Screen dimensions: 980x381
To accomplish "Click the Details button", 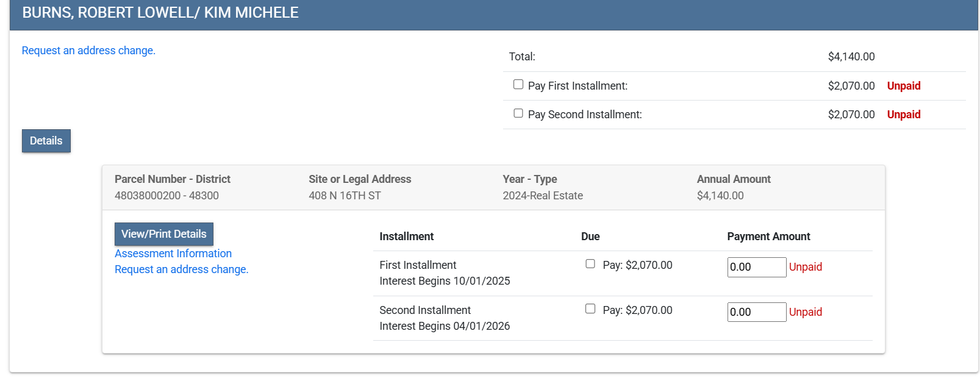I will [46, 141].
